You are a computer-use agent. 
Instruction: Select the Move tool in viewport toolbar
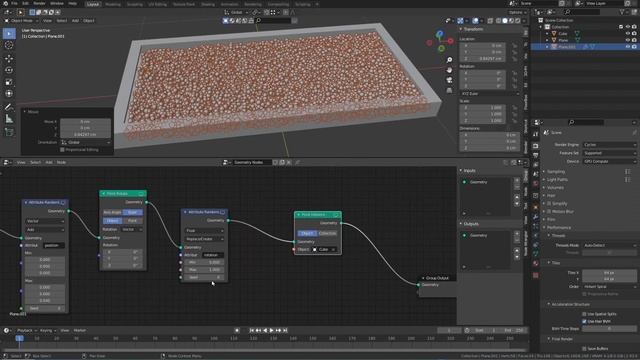9,58
